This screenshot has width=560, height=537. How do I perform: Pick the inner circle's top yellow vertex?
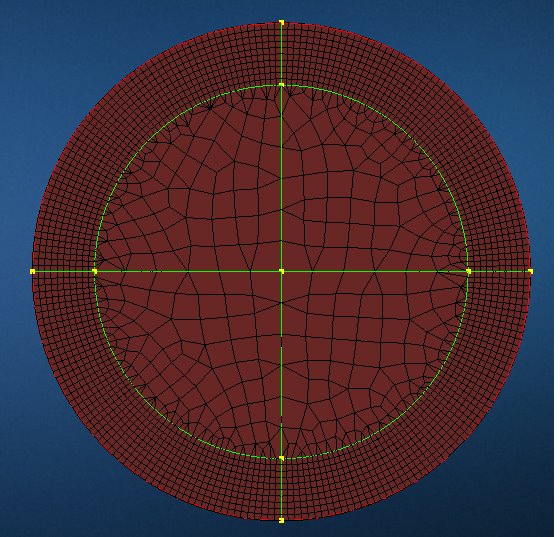coord(281,85)
